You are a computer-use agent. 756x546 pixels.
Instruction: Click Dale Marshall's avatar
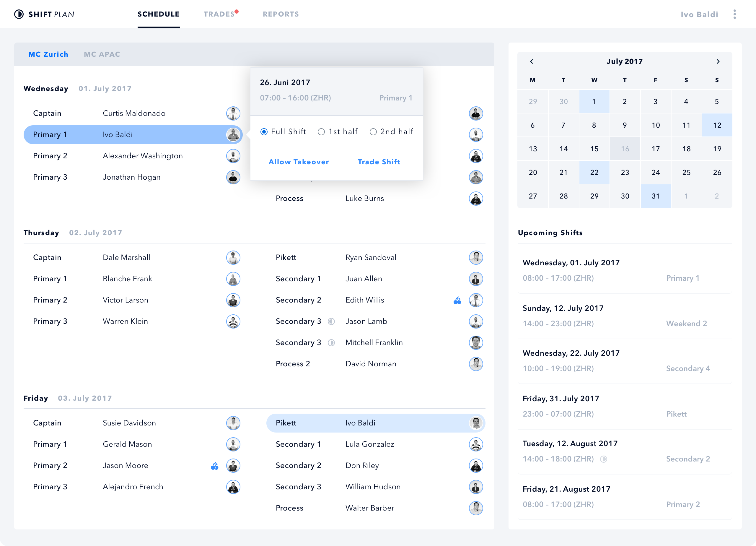(233, 258)
